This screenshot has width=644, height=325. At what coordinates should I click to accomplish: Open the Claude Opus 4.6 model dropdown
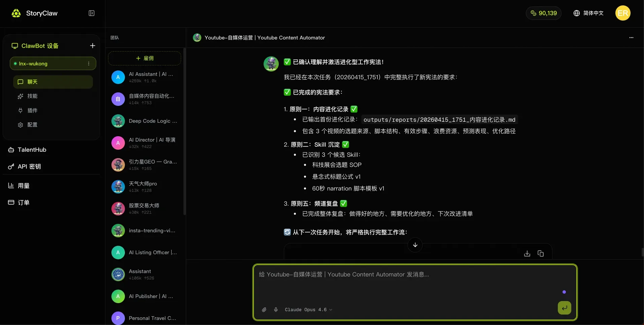[308, 309]
